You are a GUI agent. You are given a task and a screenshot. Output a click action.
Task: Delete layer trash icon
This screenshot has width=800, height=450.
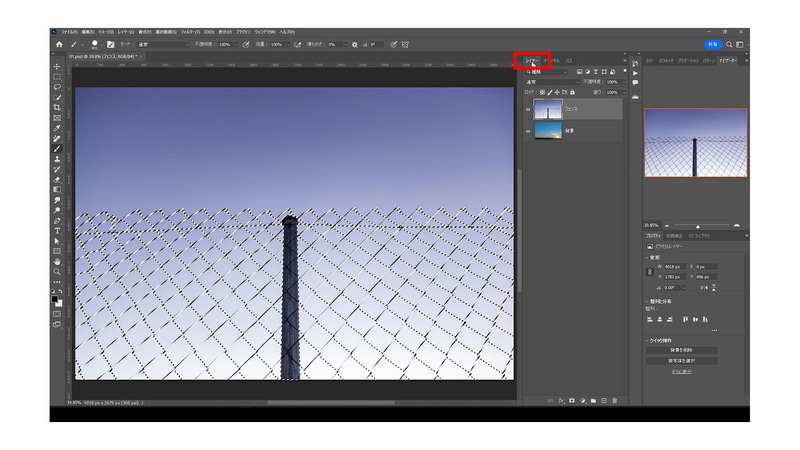tap(615, 401)
